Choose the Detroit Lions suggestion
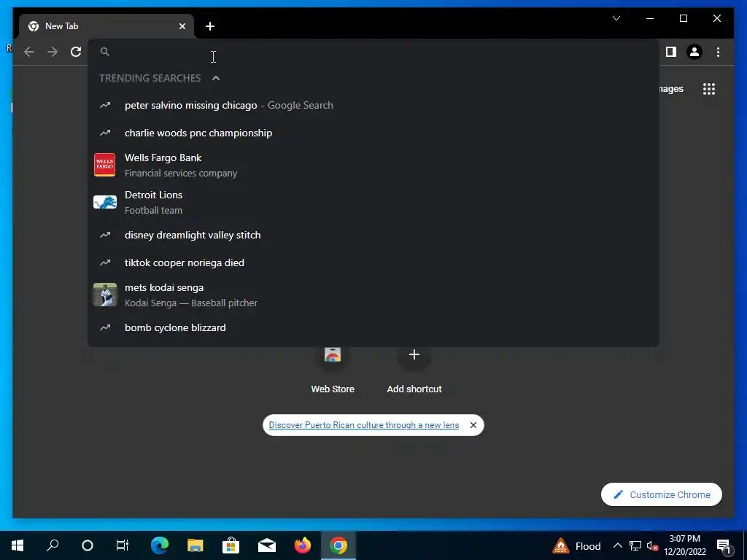 [x=373, y=202]
